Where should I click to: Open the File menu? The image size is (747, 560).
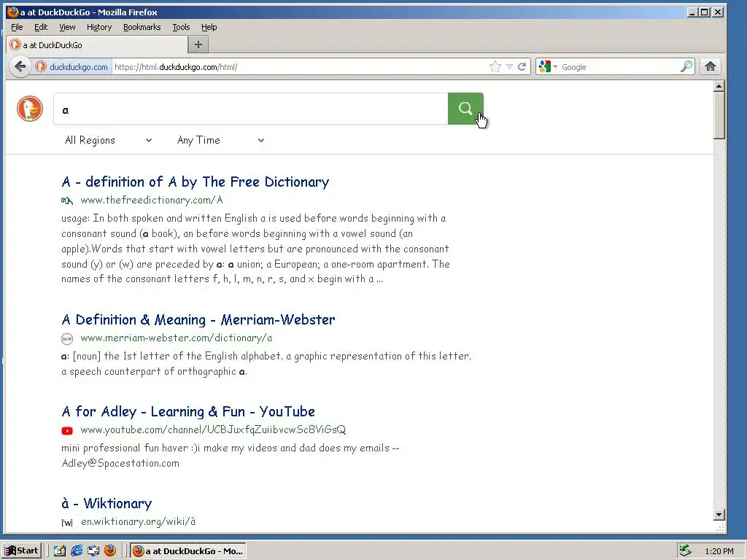(17, 27)
